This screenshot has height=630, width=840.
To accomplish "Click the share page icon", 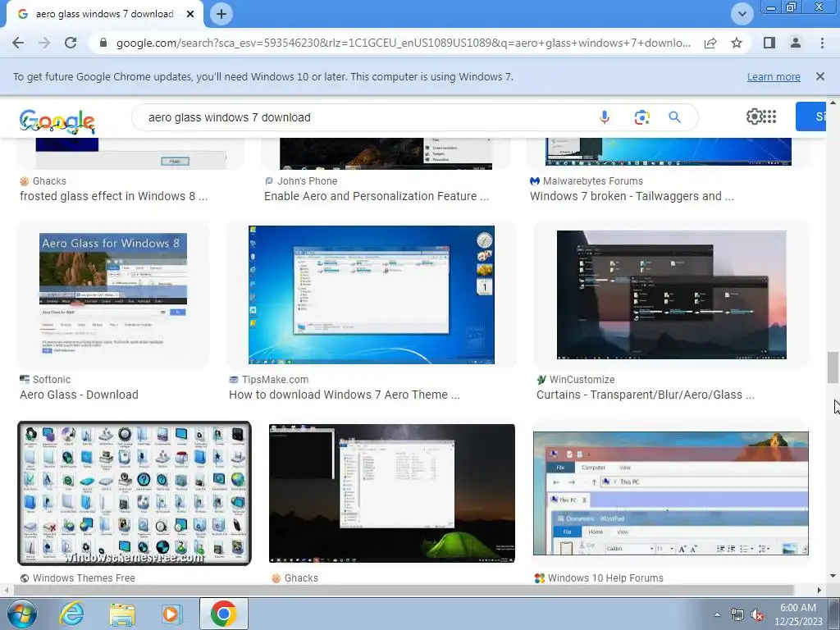I will [x=710, y=43].
